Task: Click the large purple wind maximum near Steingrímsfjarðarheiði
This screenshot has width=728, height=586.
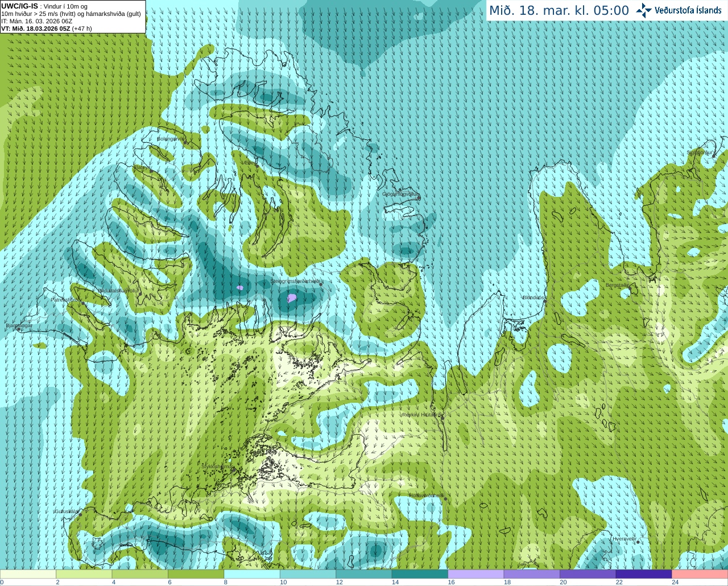Action: pos(292,297)
